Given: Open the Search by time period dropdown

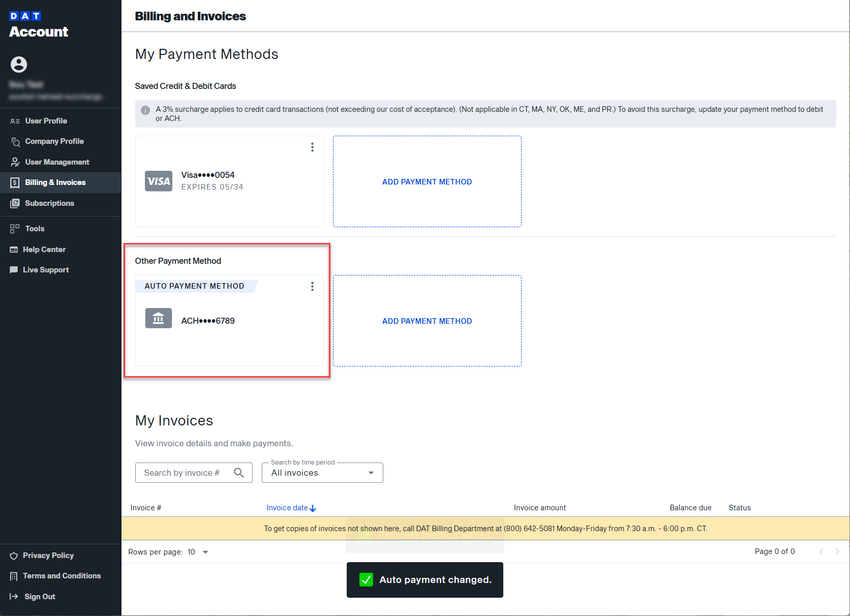Looking at the screenshot, I should click(x=322, y=473).
